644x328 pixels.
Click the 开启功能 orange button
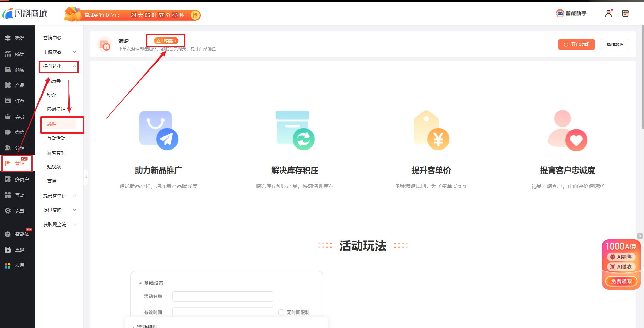576,44
